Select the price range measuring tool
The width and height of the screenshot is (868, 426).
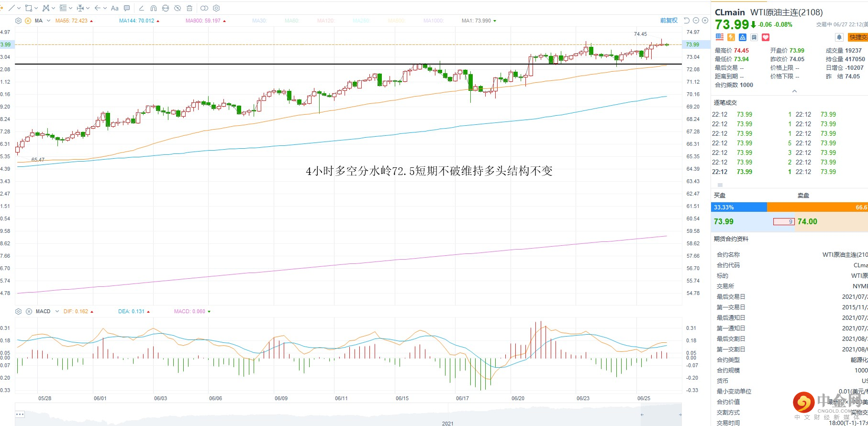pyautogui.click(x=80, y=8)
